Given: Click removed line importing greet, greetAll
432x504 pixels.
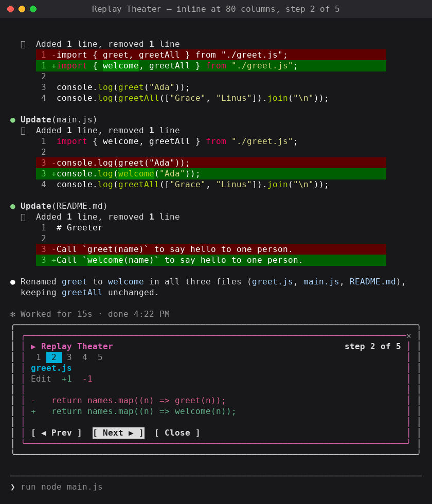Looking at the screenshot, I should [211, 55].
